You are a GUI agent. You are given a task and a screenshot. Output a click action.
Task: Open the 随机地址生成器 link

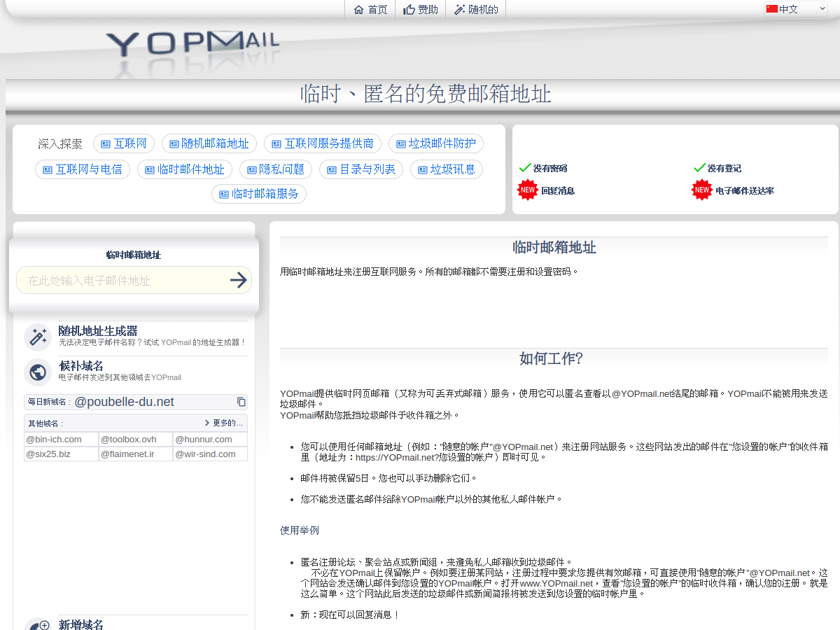point(98,330)
